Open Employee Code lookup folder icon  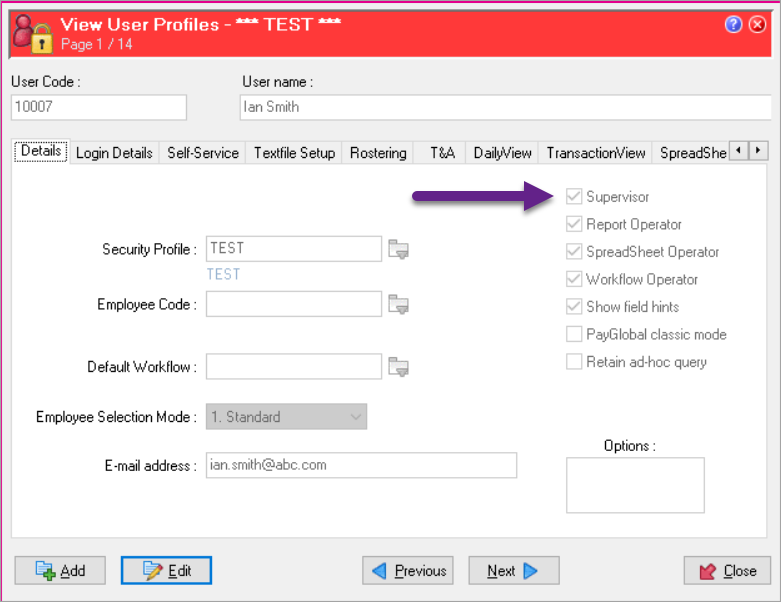pyautogui.click(x=399, y=304)
